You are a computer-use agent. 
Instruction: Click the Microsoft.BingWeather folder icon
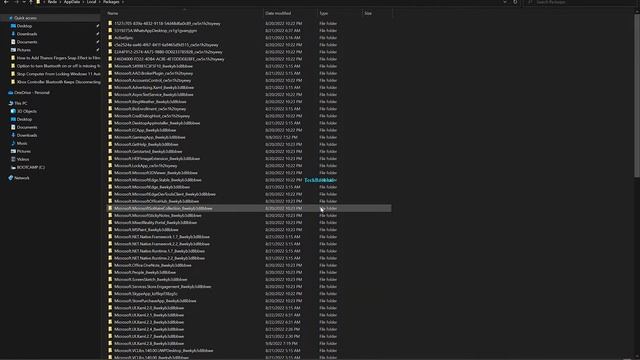click(110, 102)
